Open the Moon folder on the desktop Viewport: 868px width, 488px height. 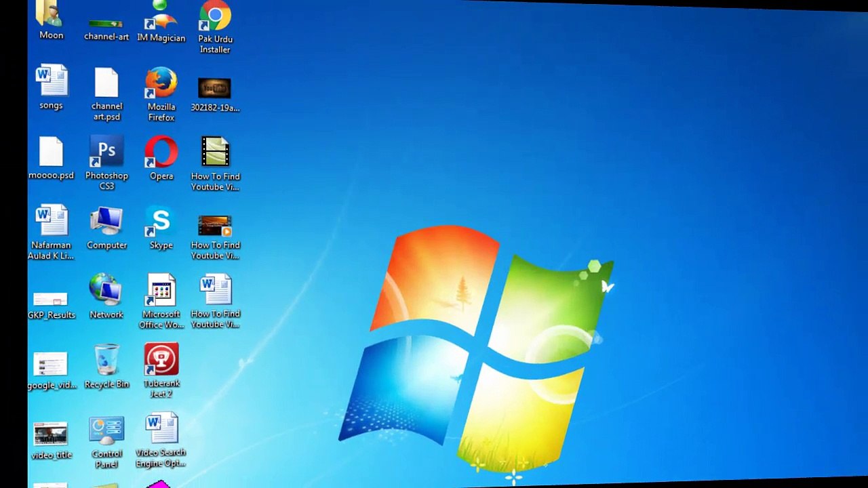tap(51, 19)
